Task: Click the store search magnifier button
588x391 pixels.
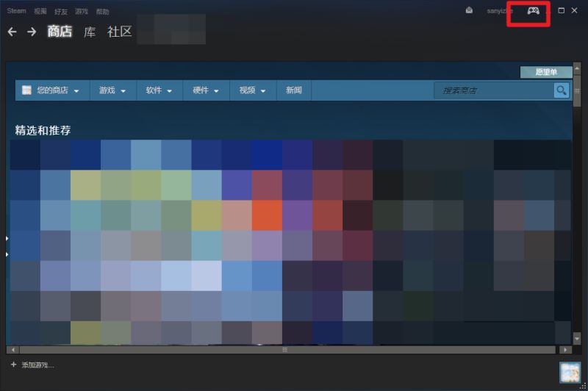Action: (x=562, y=90)
